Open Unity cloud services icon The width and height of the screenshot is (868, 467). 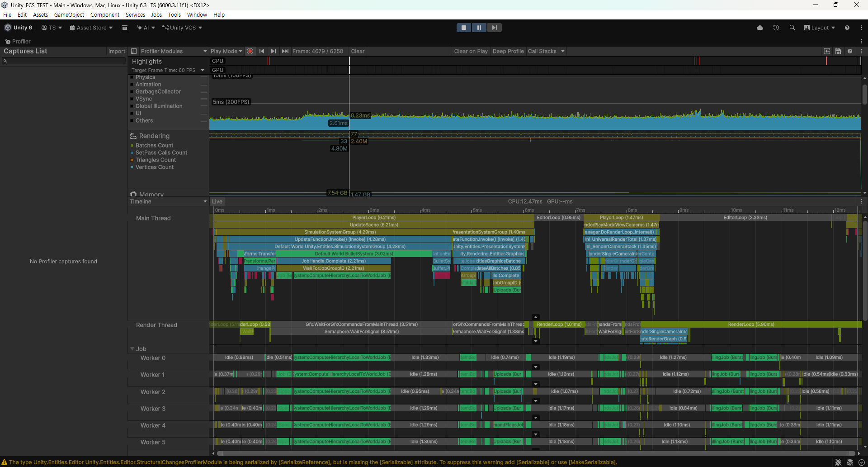coord(760,28)
